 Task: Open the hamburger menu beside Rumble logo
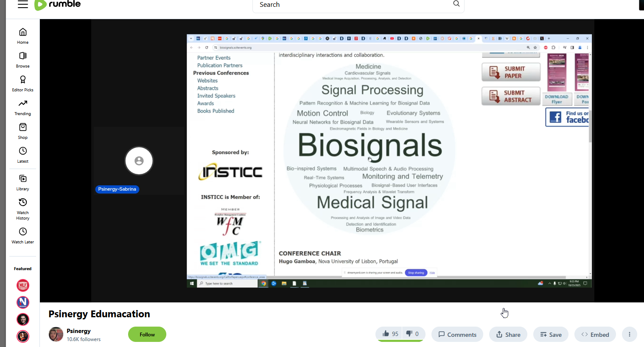click(23, 4)
